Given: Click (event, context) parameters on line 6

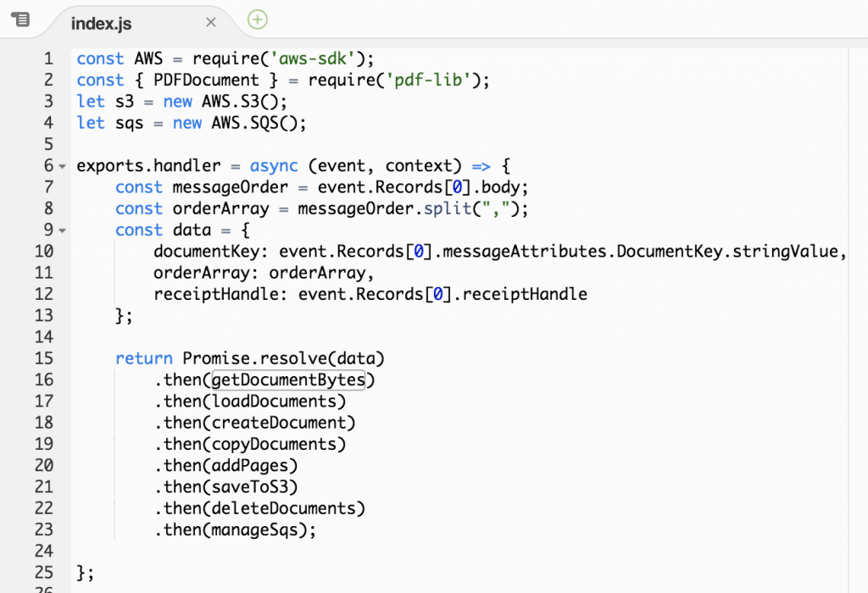Looking at the screenshot, I should point(385,166).
